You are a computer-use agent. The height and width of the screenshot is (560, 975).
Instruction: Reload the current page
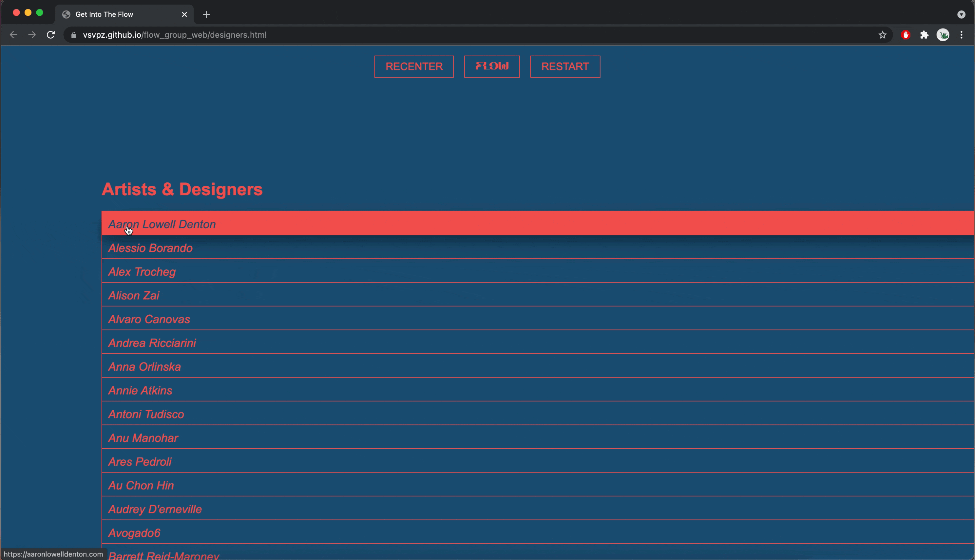[x=51, y=35]
